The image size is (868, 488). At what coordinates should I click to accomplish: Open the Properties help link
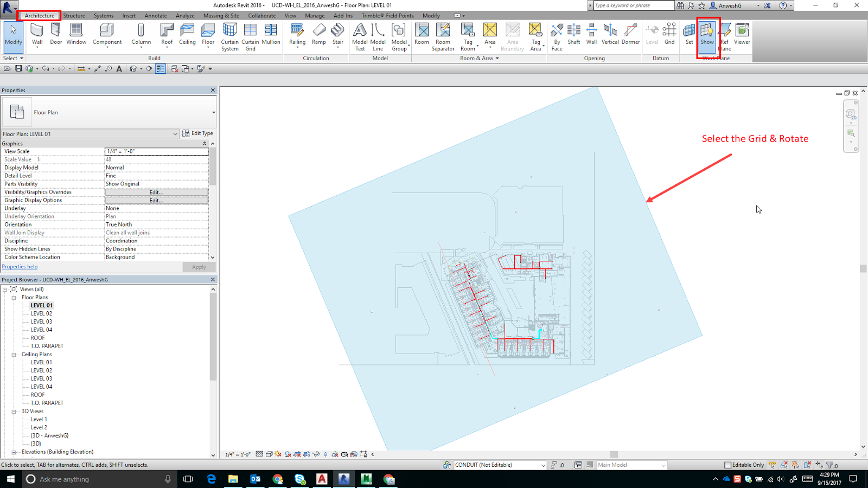[20, 266]
